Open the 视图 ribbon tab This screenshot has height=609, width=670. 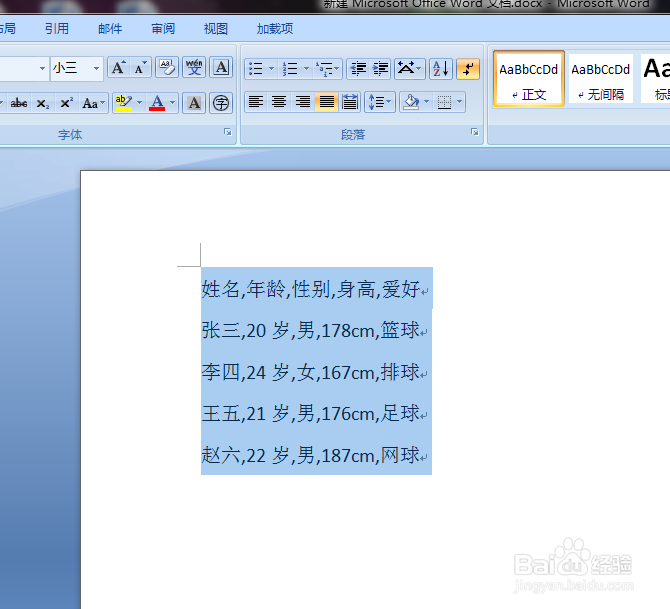(x=216, y=29)
